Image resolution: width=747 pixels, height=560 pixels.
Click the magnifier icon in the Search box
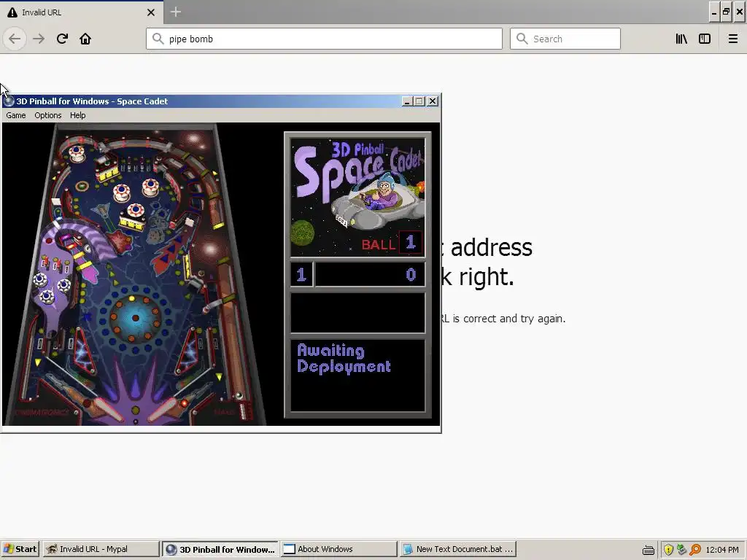[x=522, y=39]
